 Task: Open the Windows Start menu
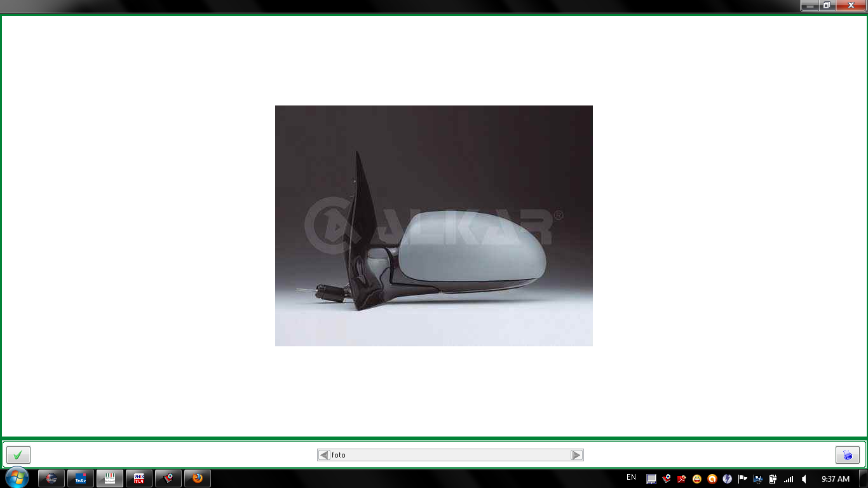click(x=17, y=478)
